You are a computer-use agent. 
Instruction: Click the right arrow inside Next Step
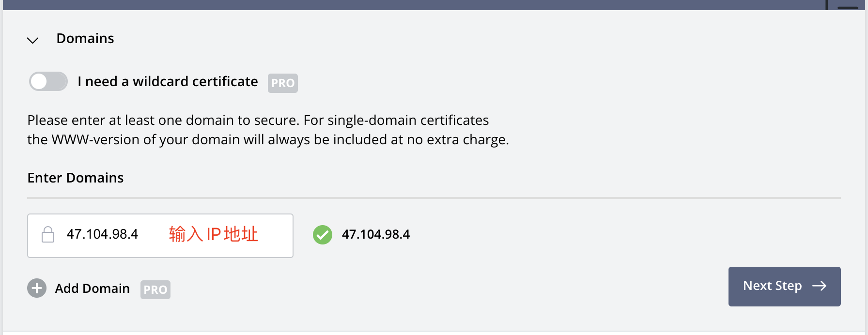[x=819, y=286]
